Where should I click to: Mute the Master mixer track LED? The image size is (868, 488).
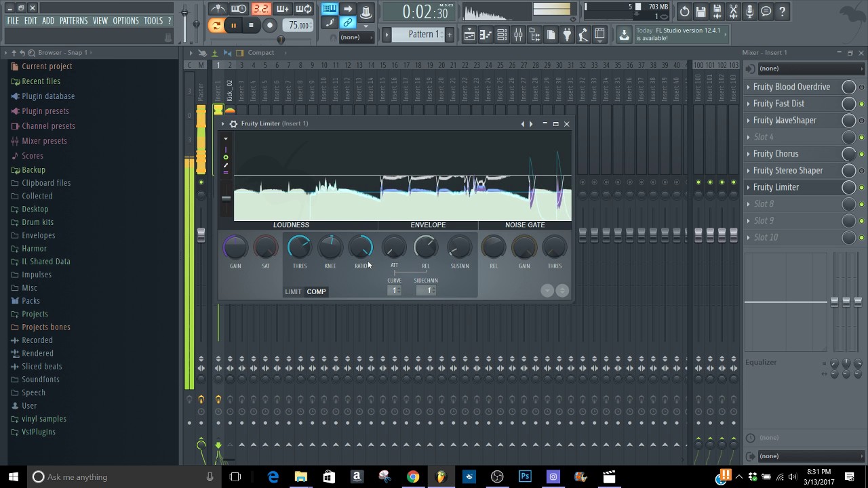tap(201, 182)
